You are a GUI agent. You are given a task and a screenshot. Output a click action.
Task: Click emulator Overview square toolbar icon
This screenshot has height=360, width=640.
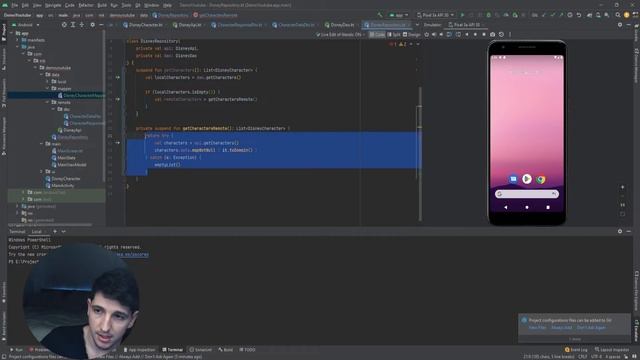coord(484,35)
